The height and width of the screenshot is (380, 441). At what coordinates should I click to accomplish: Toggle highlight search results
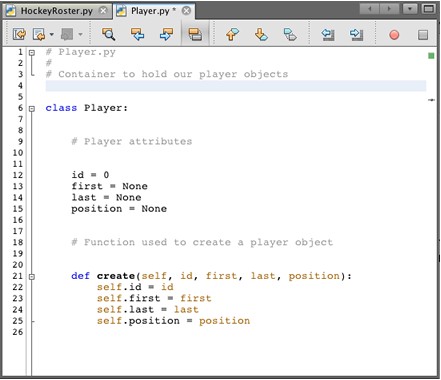point(195,34)
